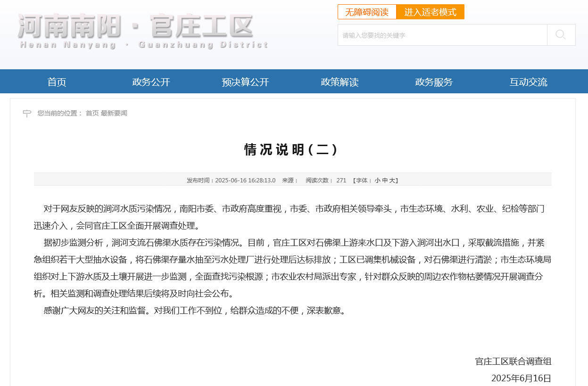The width and height of the screenshot is (588, 386).
Task: Click the article title 情况说明(二)
Action: (x=292, y=149)
